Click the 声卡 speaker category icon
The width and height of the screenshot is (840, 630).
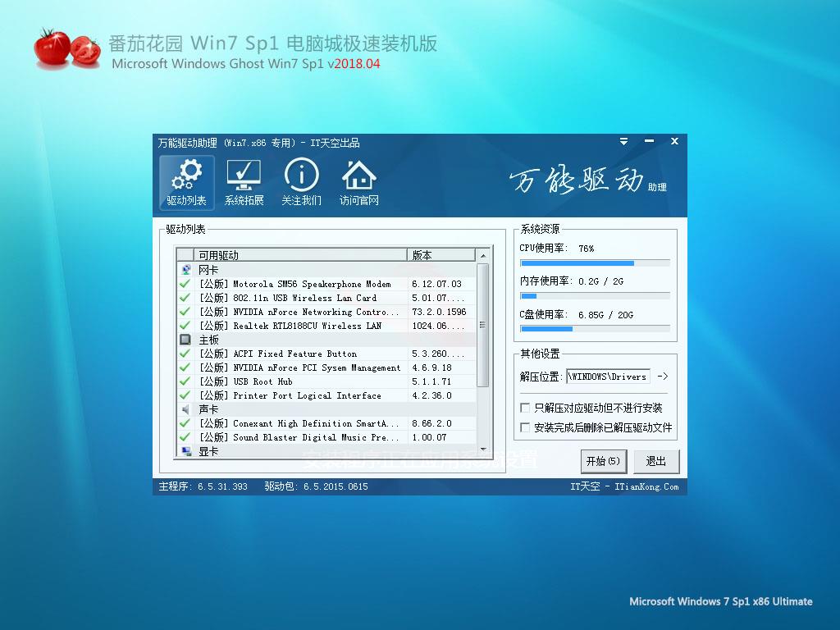(185, 409)
